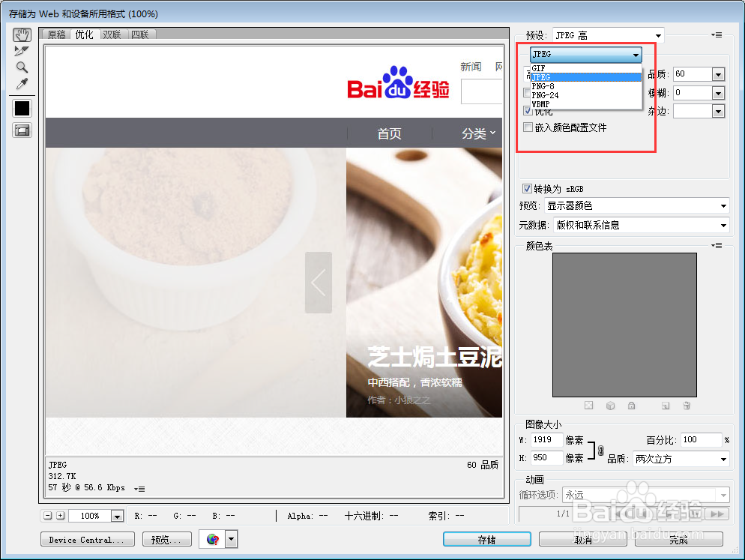Open the 100% zoom level dropdown

pyautogui.click(x=118, y=516)
